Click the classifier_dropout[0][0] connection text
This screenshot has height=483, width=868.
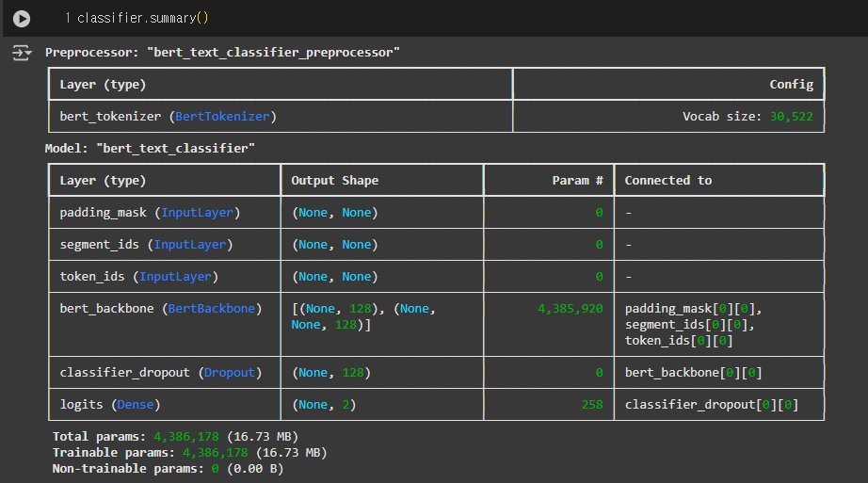(x=712, y=405)
